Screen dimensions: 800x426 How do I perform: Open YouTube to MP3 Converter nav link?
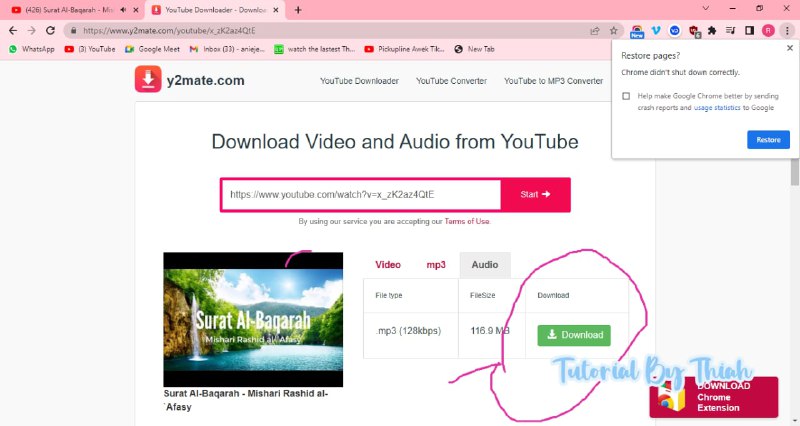click(554, 81)
